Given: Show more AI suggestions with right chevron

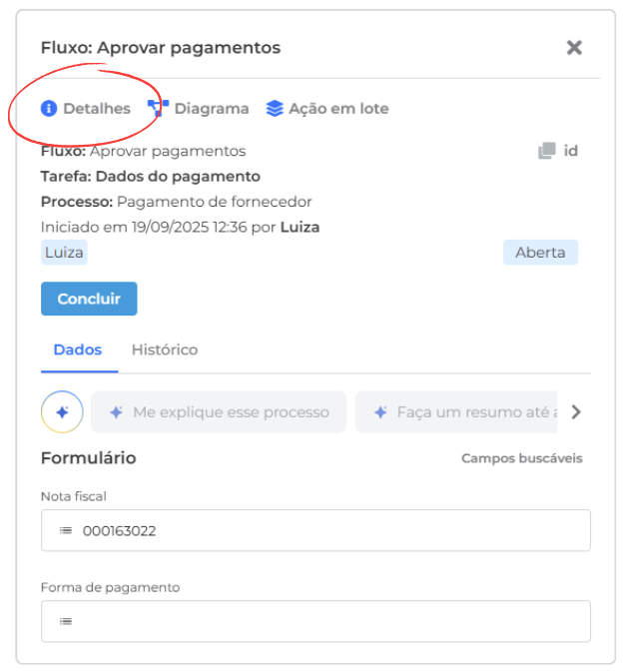Looking at the screenshot, I should [576, 411].
